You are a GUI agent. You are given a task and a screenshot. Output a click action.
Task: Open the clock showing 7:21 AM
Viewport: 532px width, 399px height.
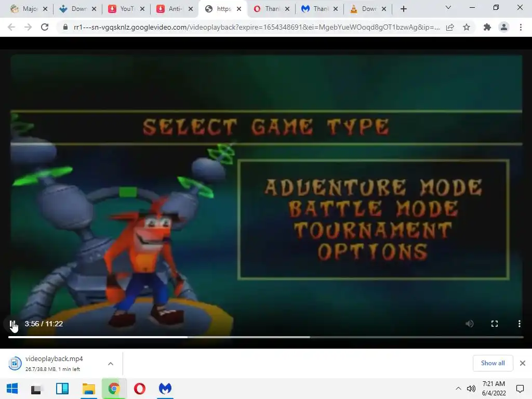click(x=494, y=389)
